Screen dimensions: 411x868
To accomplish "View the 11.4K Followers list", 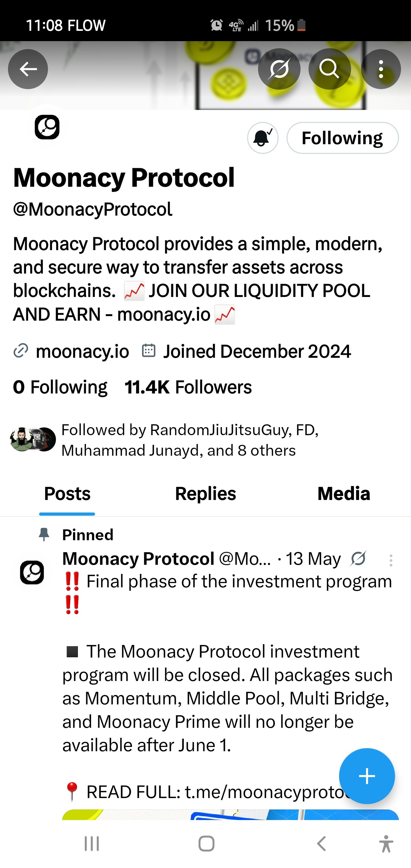I will tap(188, 387).
